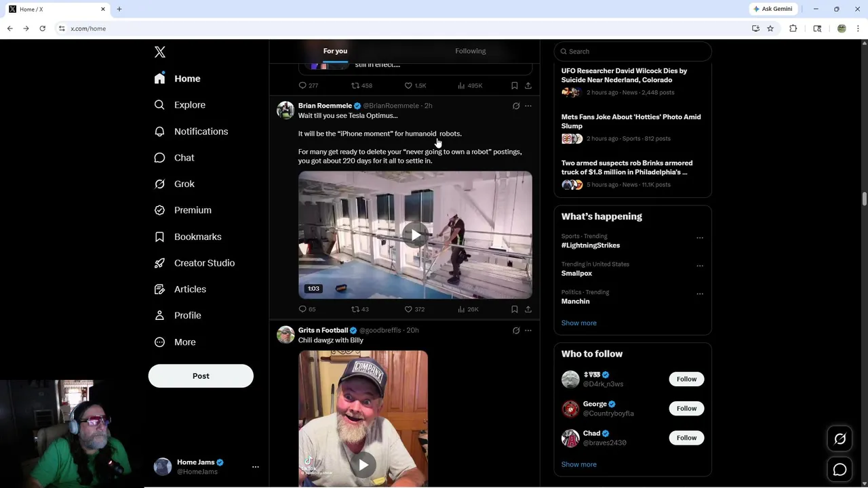Open a new browser tab
Screen dimensions: 868x488
click(119, 9)
